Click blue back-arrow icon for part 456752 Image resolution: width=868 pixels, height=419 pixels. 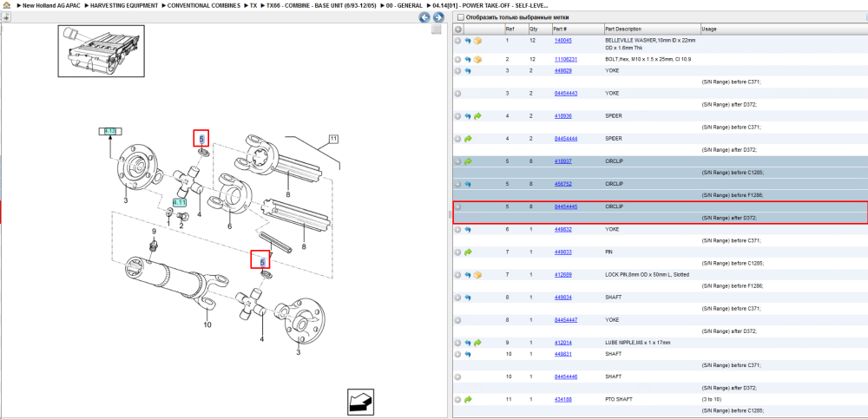tap(468, 184)
